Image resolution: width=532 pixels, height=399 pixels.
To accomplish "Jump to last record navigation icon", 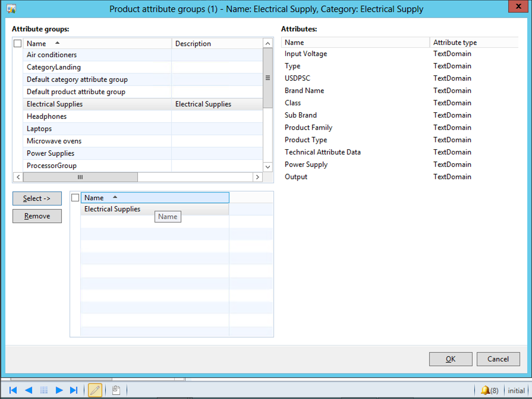I will (74, 390).
